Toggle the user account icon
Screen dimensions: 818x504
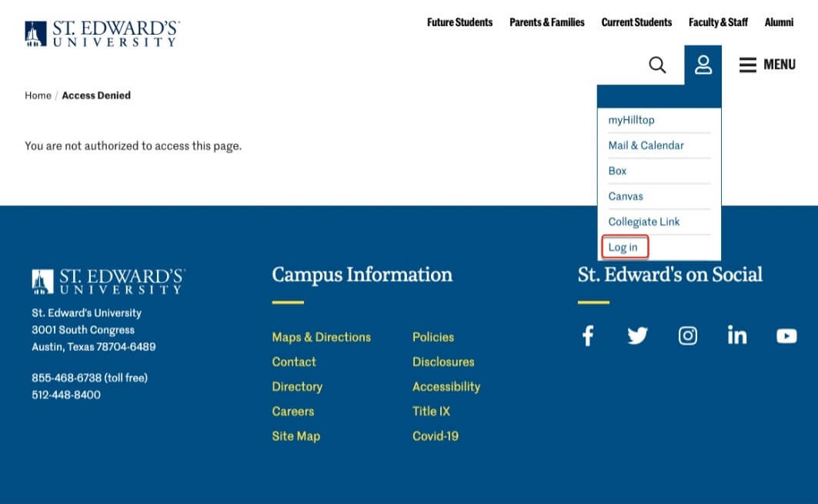click(703, 65)
